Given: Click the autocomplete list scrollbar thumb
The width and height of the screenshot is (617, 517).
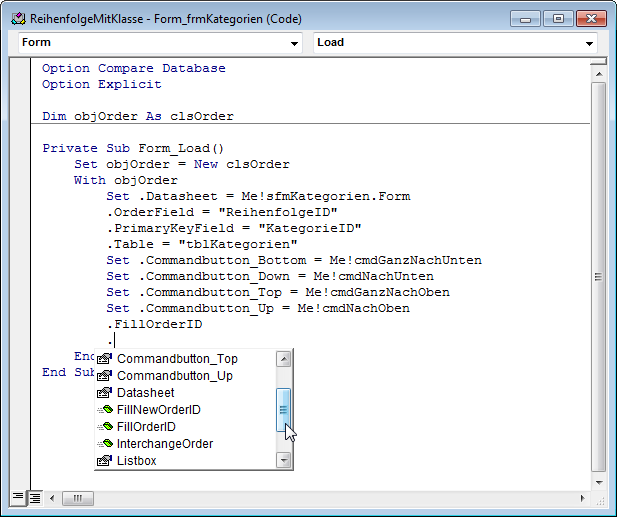Looking at the screenshot, I should click(x=284, y=409).
